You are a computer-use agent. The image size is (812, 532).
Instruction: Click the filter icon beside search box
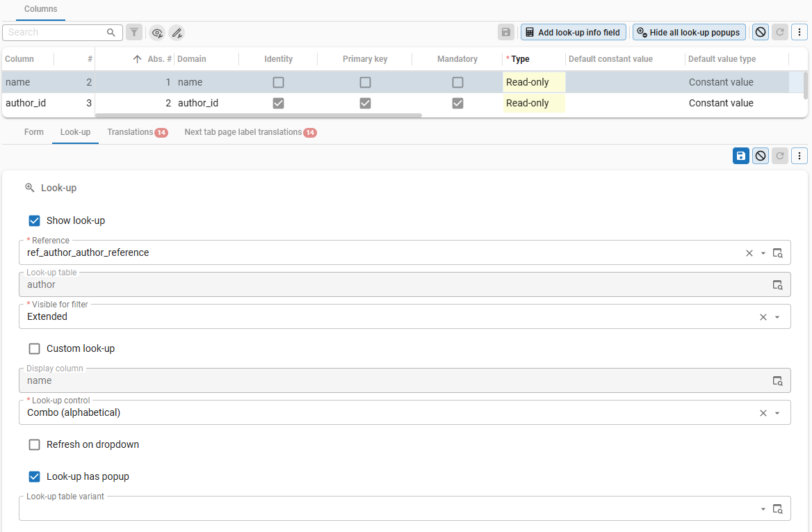point(134,33)
